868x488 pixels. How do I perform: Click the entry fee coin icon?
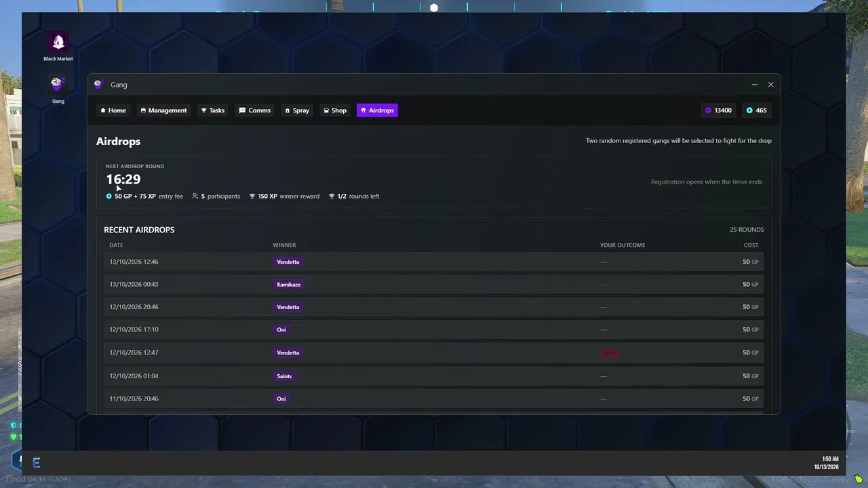(x=108, y=197)
